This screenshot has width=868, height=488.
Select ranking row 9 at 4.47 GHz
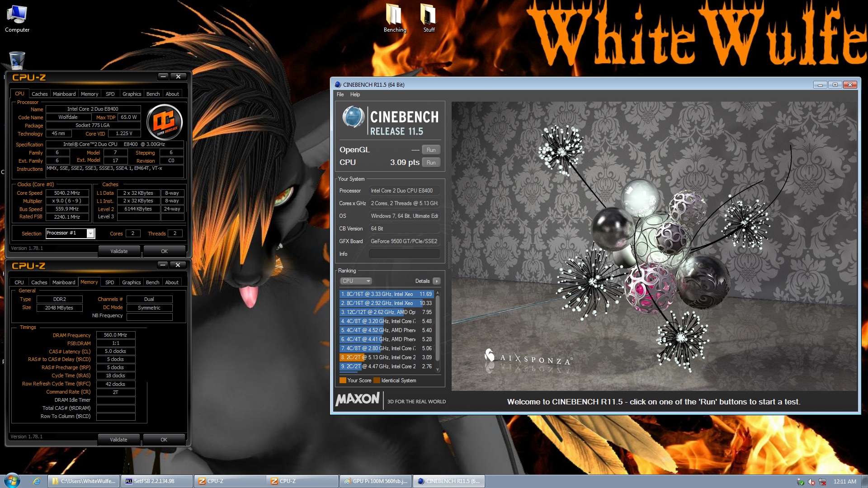386,366
